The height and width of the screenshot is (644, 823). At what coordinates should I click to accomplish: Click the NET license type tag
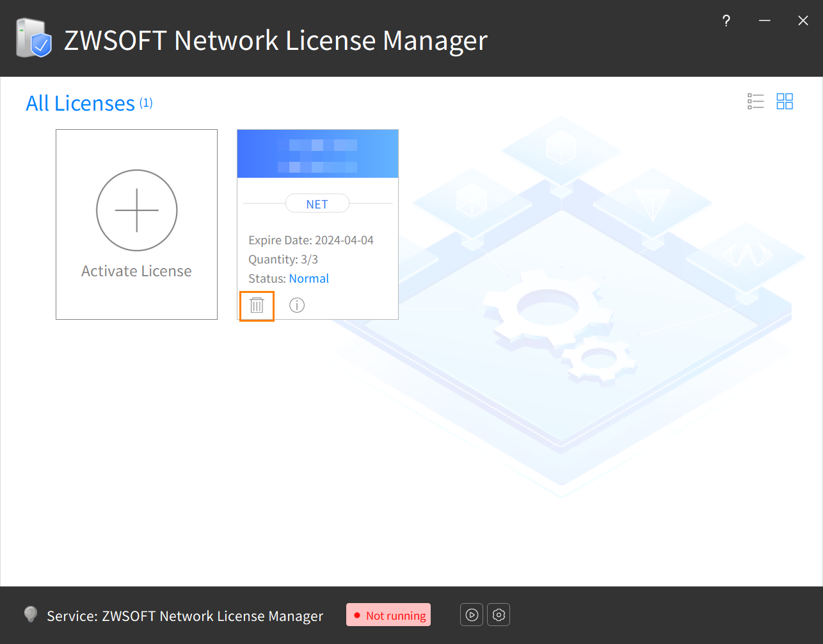click(x=317, y=204)
